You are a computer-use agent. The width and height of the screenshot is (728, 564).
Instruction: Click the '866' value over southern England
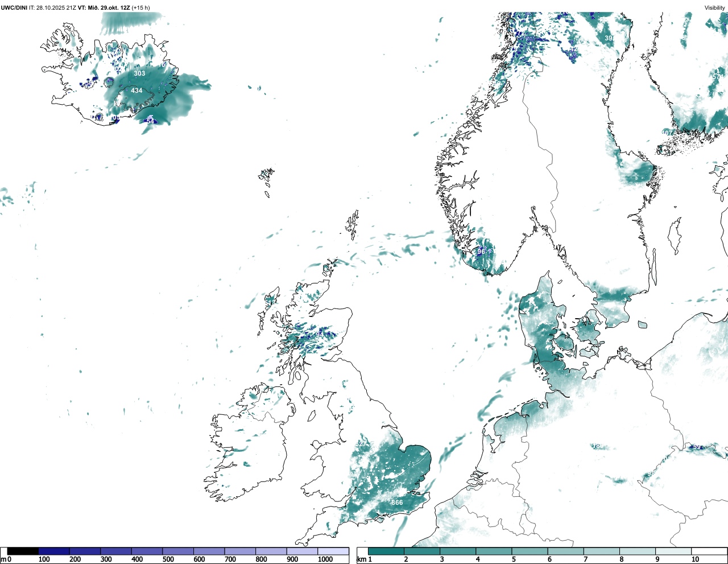pos(397,503)
